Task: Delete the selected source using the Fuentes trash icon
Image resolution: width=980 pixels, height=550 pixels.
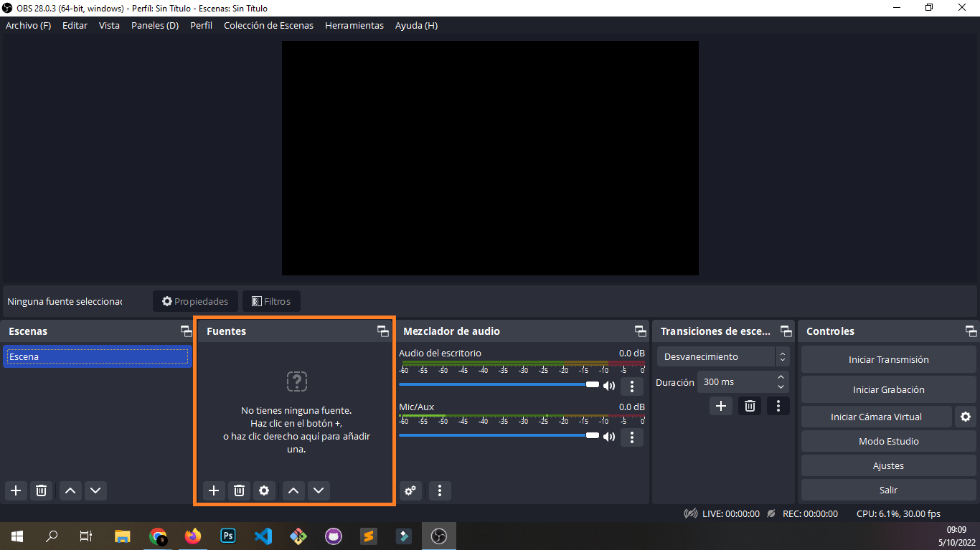Action: [239, 490]
